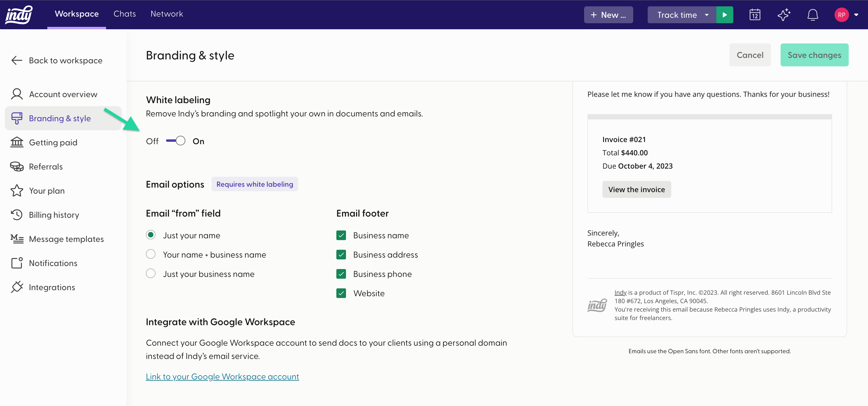The width and height of the screenshot is (868, 406).
Task: Open Integrations settings
Action: [63, 287]
